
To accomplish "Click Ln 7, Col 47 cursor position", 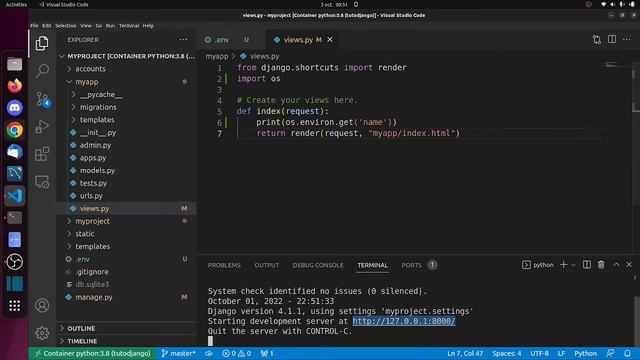I will click(x=465, y=353).
